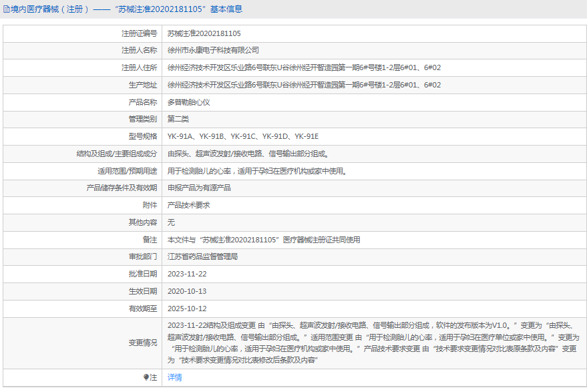Click effective date 2020-10-13 cell
Viewport: 587px width, 392px height.
click(x=187, y=291)
